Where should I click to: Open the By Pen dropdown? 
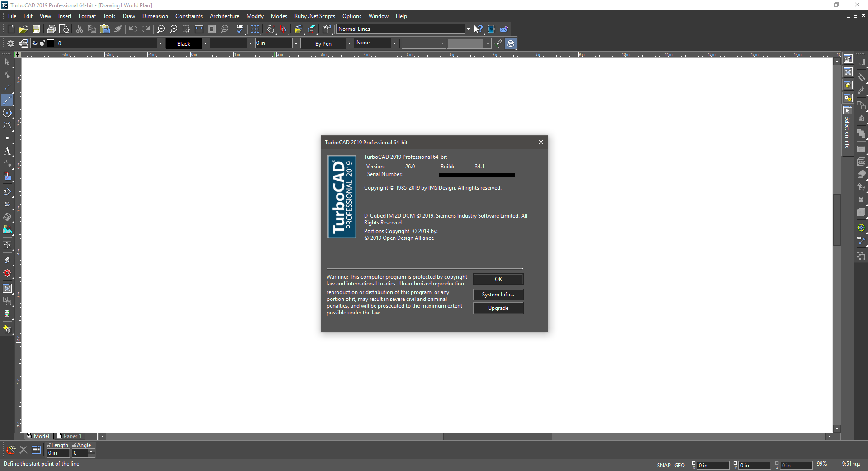(349, 43)
